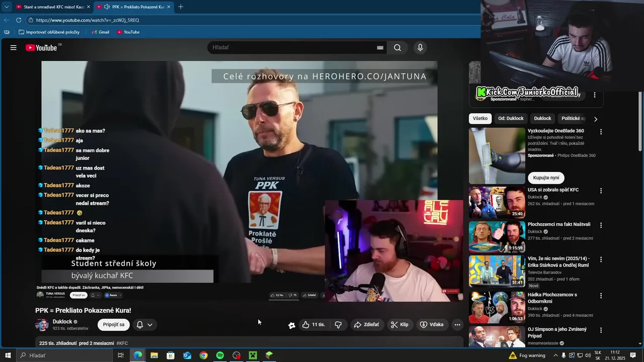Open 'Vím, že nic nevím' video thumbnail

(x=497, y=271)
